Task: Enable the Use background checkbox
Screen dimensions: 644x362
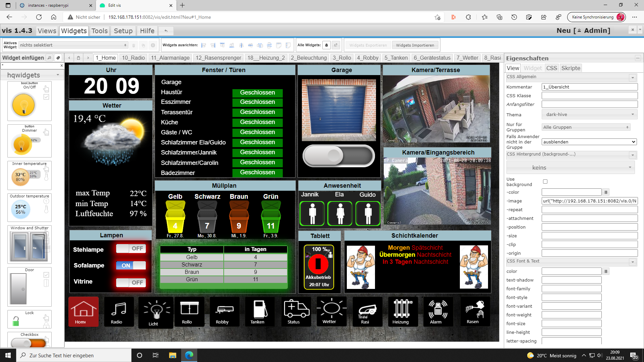Action: 545,182
